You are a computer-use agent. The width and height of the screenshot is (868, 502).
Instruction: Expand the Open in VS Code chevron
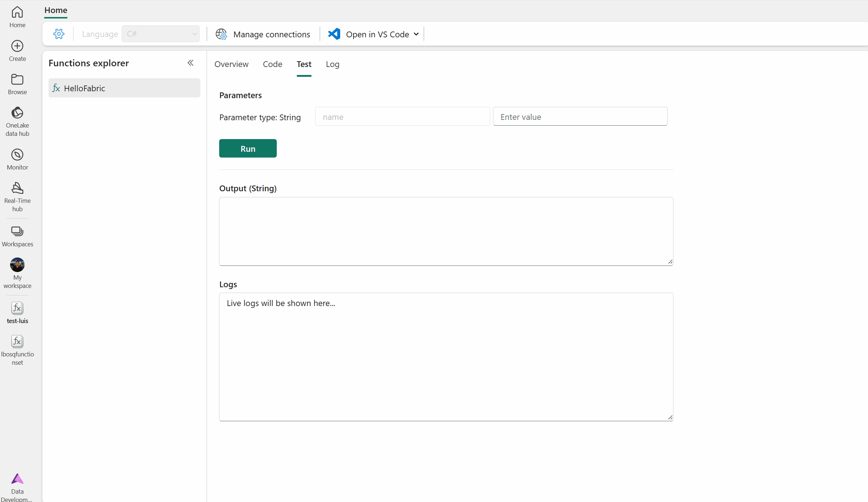point(416,34)
